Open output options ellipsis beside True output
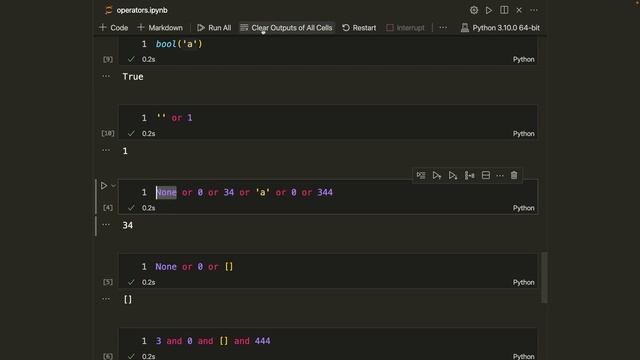The width and height of the screenshot is (640, 360). coord(106,76)
